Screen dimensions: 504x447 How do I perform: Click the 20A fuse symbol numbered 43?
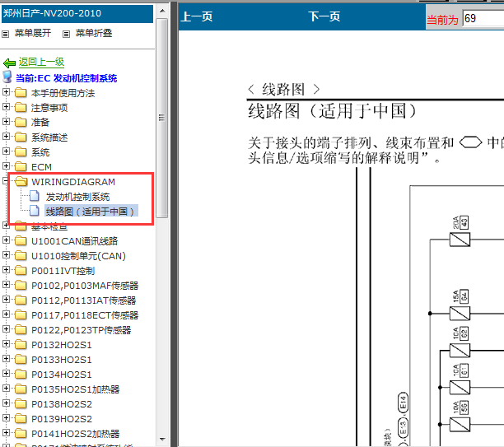(x=460, y=240)
